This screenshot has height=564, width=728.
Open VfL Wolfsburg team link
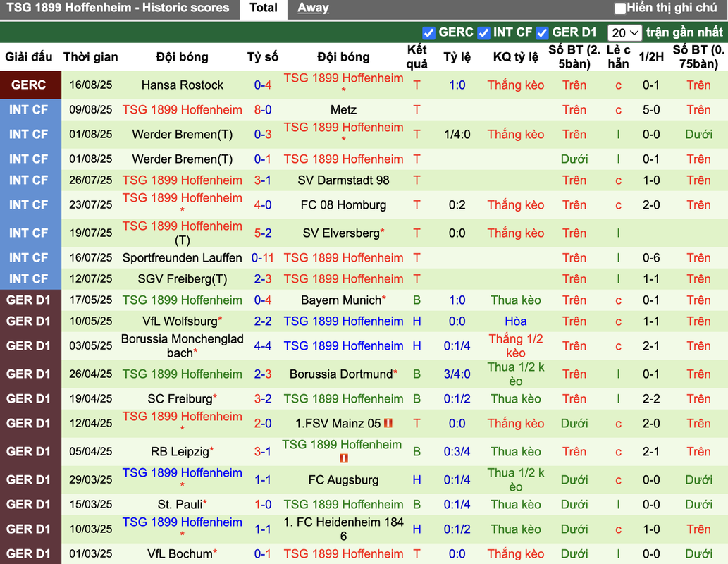click(180, 321)
